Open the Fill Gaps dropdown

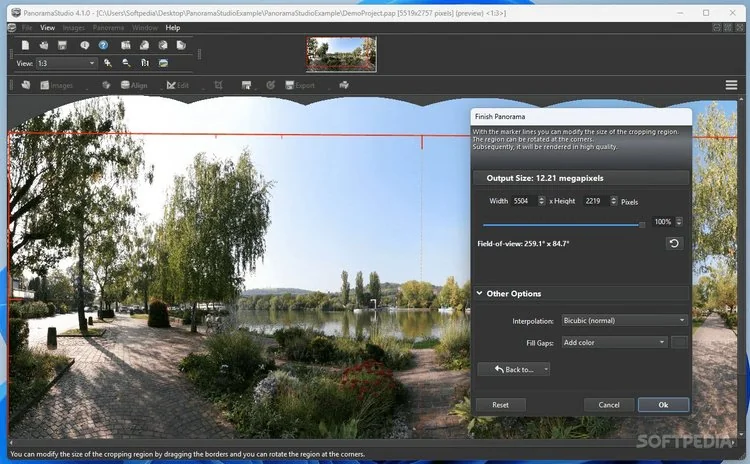point(614,342)
